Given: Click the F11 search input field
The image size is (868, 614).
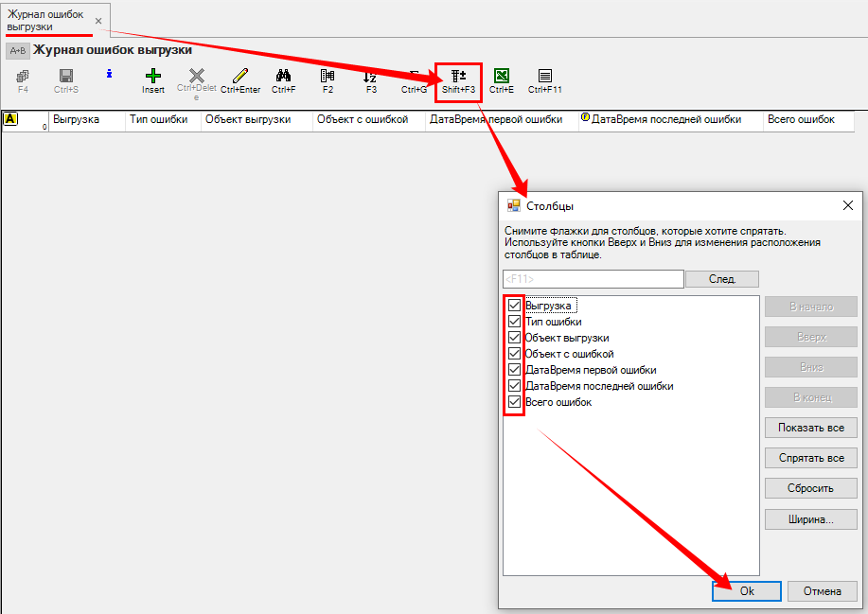Looking at the screenshot, I should pyautogui.click(x=593, y=279).
